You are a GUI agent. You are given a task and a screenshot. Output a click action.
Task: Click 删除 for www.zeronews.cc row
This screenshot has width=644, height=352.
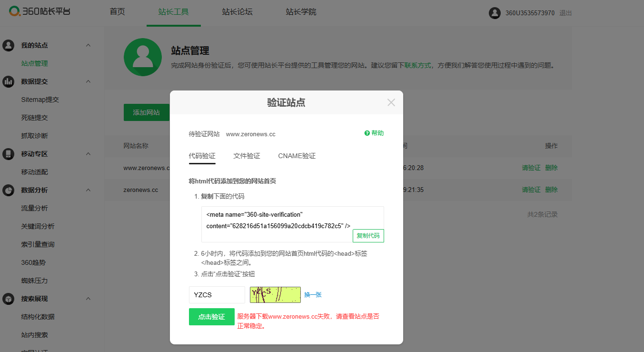pyautogui.click(x=551, y=168)
